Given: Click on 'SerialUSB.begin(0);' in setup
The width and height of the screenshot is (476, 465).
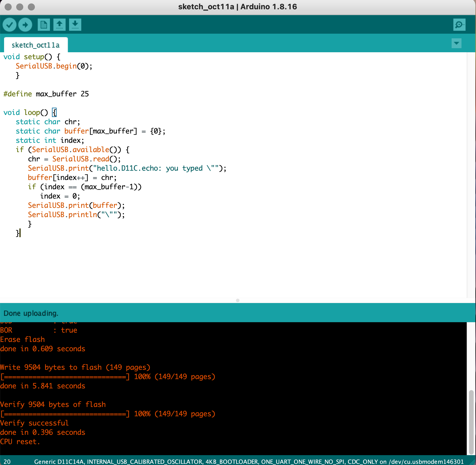Looking at the screenshot, I should (54, 66).
